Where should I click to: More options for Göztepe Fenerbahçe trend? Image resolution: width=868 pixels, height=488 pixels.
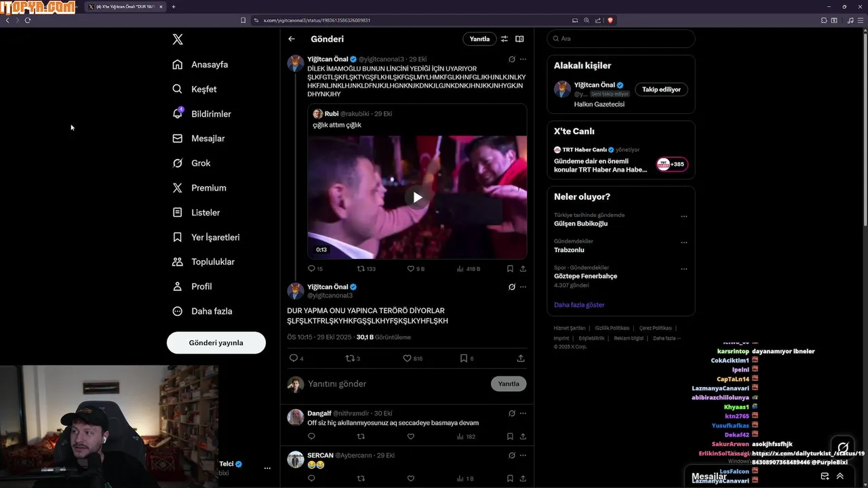(684, 268)
